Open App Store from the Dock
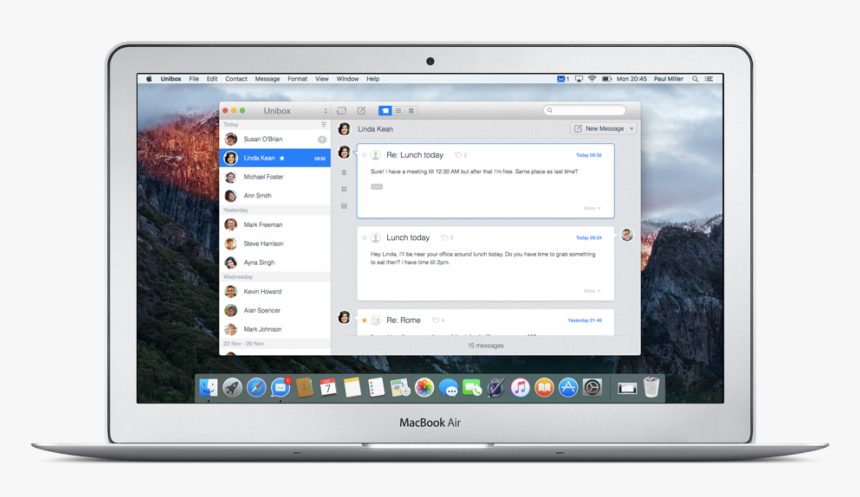This screenshot has height=497, width=860. pos(568,388)
